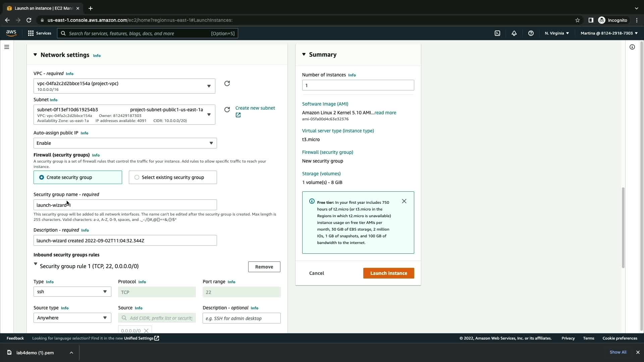Collapse the Network settings section

pyautogui.click(x=35, y=55)
